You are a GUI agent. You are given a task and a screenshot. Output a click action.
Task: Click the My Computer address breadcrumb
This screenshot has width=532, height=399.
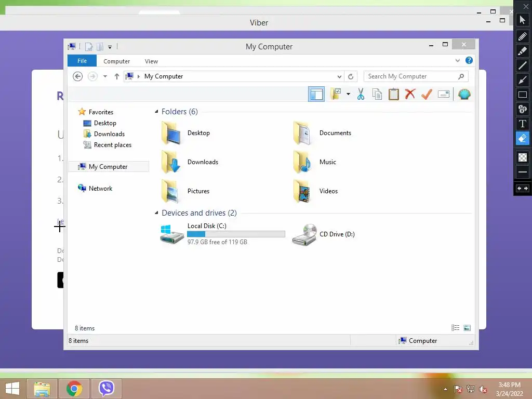coord(164,76)
